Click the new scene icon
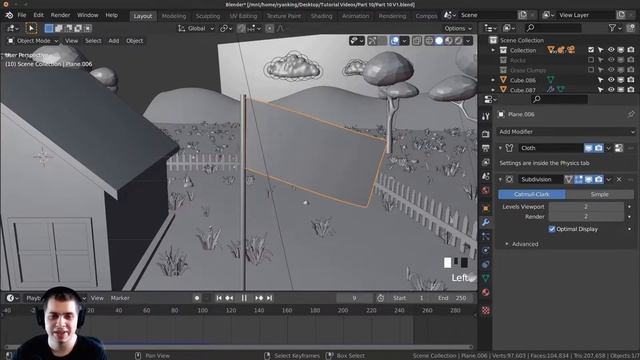640x360 pixels. point(523,15)
